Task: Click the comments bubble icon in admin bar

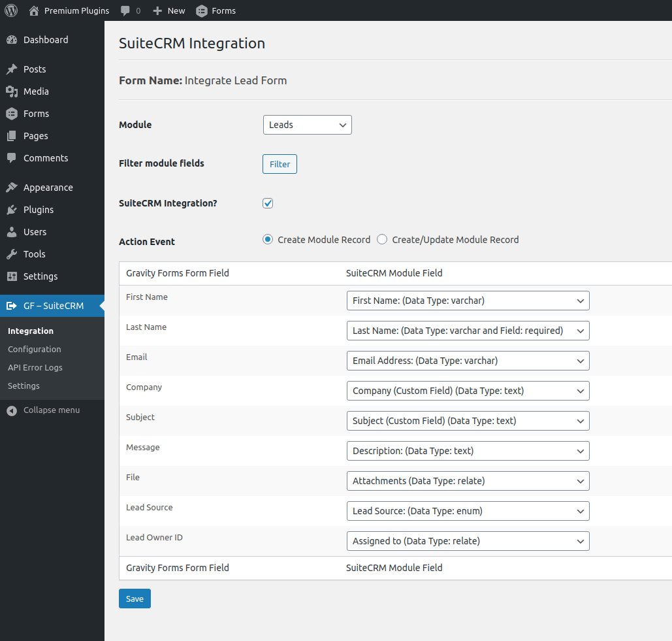Action: tap(125, 10)
